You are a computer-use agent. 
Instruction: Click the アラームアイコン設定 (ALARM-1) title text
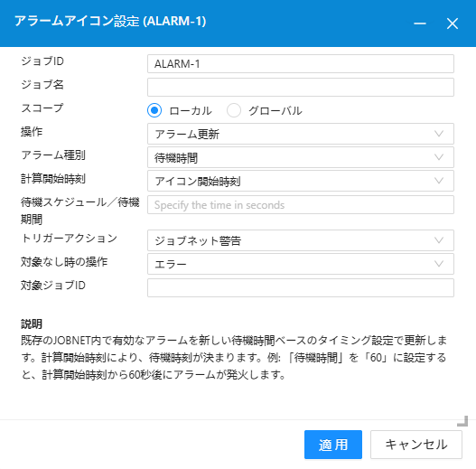point(110,22)
